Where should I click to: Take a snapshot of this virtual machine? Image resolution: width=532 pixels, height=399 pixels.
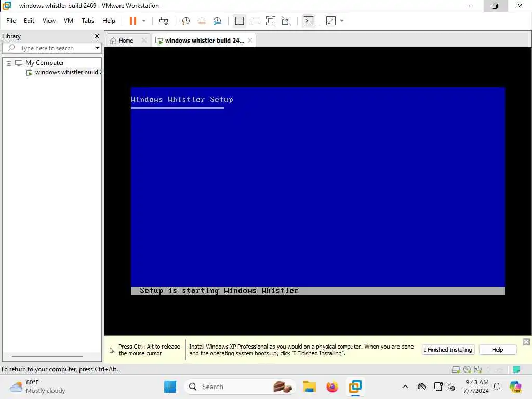[185, 21]
